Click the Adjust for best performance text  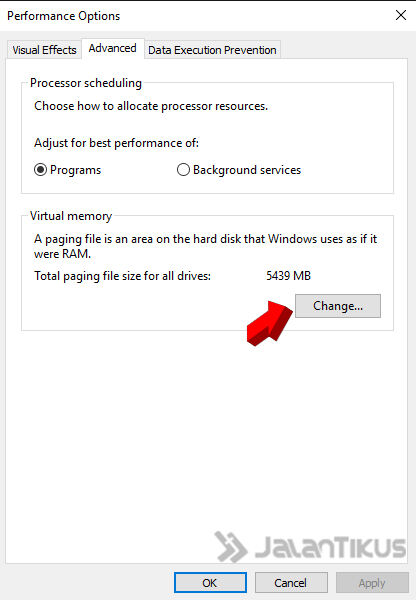(116, 143)
